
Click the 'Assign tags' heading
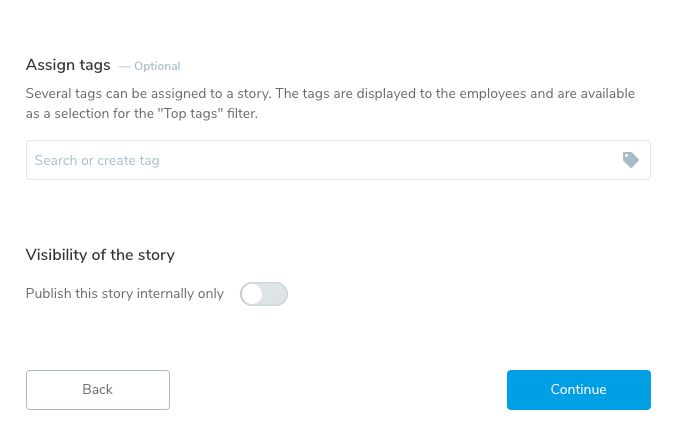tap(68, 65)
